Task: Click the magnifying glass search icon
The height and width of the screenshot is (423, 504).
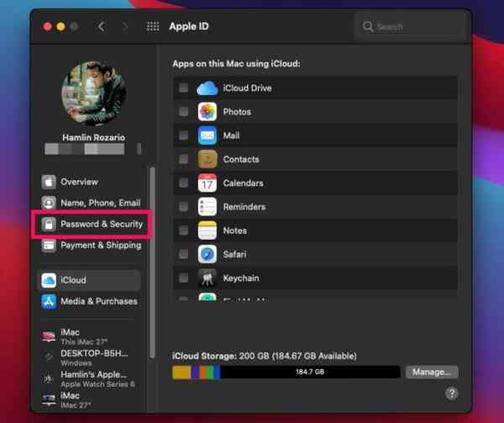Action: [368, 26]
